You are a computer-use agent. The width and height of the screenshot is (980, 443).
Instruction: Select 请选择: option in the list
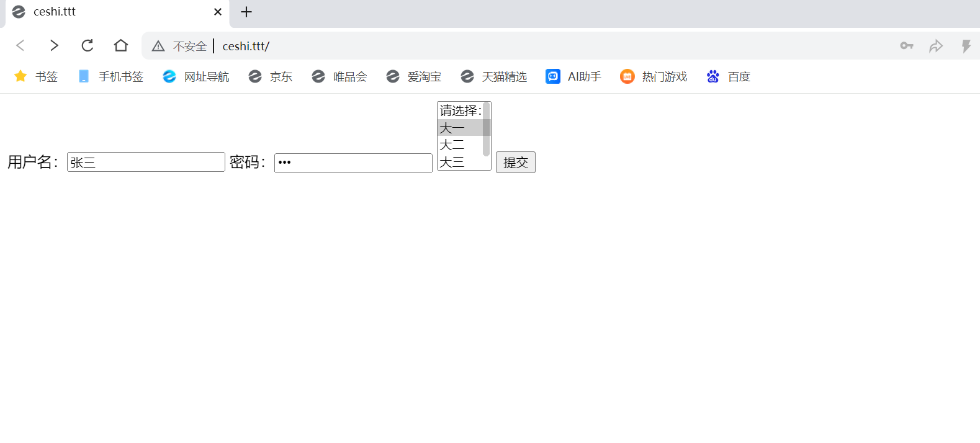pos(460,111)
